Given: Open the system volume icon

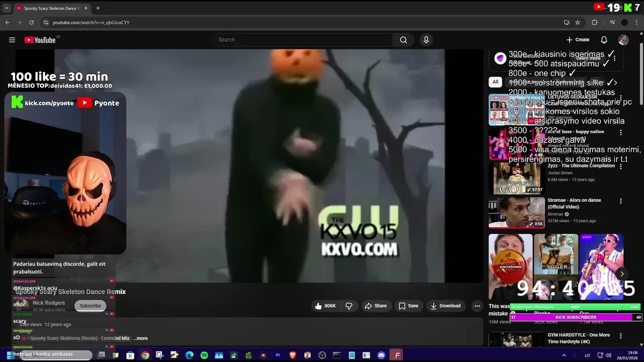Looking at the screenshot, I should [608, 355].
